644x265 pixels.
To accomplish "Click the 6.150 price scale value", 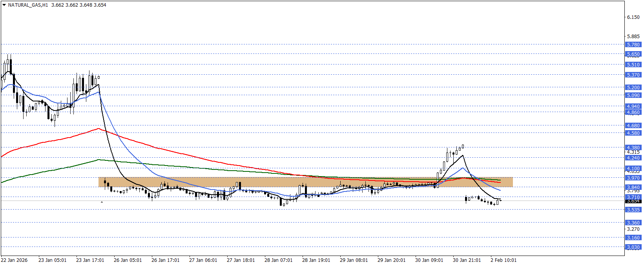I will pyautogui.click(x=633, y=17).
